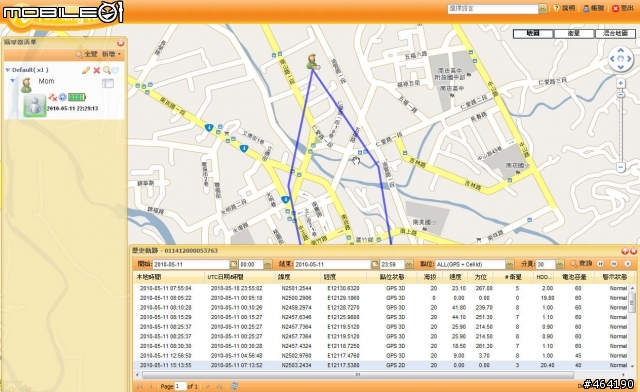Open the ALL(GPS + Cell Id) dropdown
Image resolution: width=640 pixels, height=392 pixels.
click(509, 265)
